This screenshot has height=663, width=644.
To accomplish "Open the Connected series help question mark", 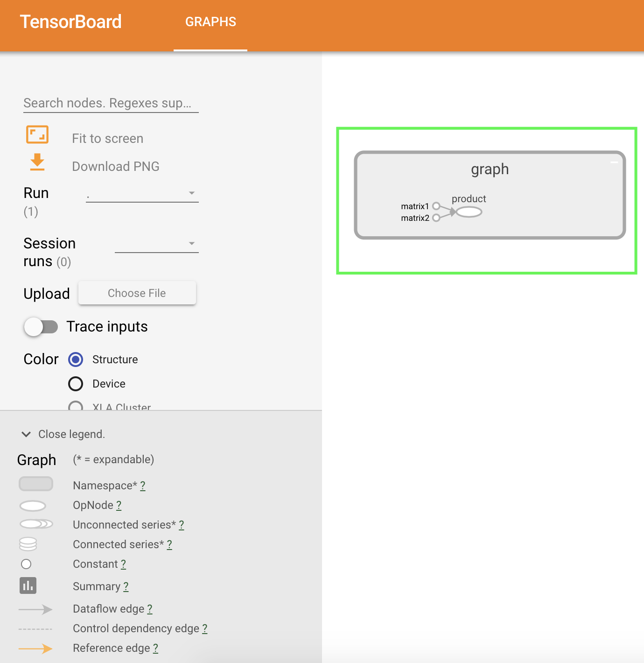I will [x=169, y=544].
